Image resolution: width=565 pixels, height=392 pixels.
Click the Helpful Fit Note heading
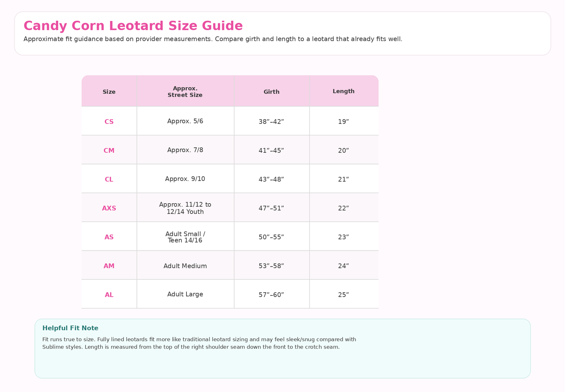point(70,328)
